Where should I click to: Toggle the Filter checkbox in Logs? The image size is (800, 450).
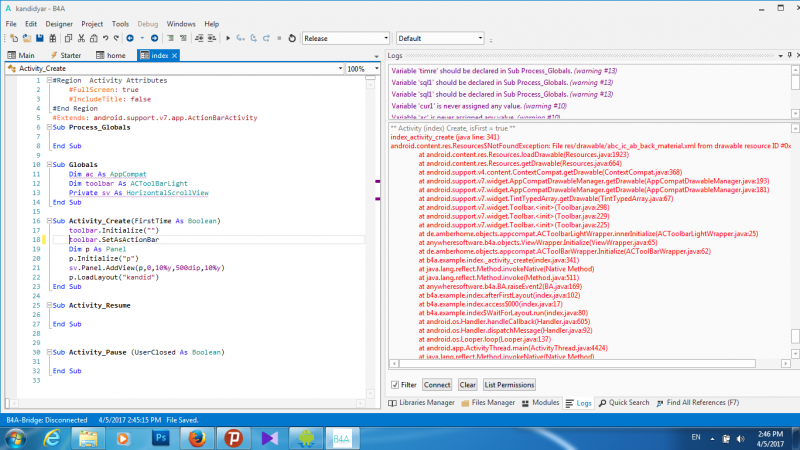(x=396, y=384)
